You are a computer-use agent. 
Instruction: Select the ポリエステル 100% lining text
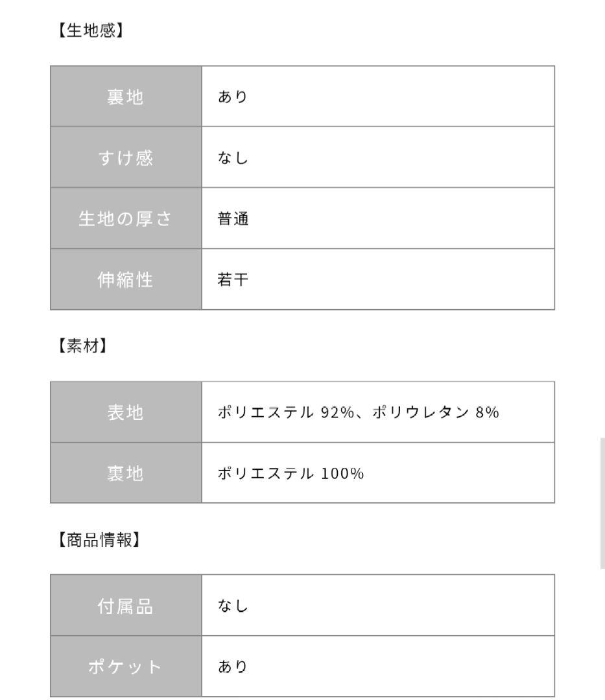tap(290, 473)
